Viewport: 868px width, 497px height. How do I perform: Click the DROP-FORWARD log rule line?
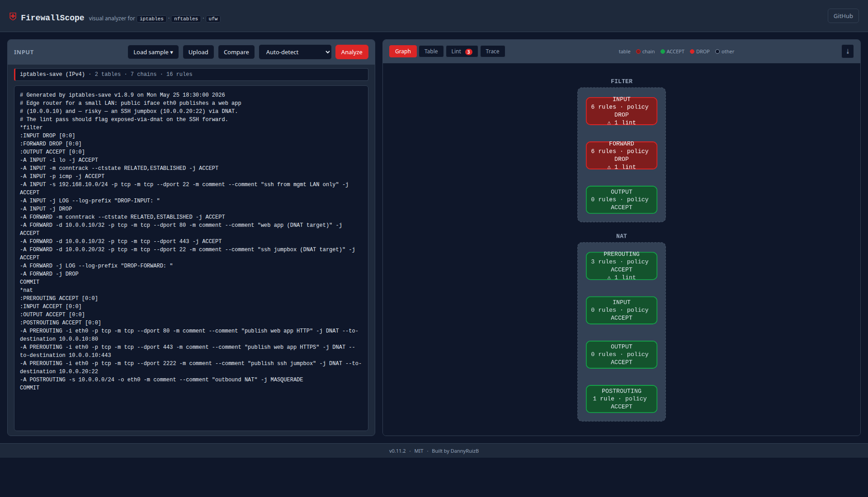point(96,266)
